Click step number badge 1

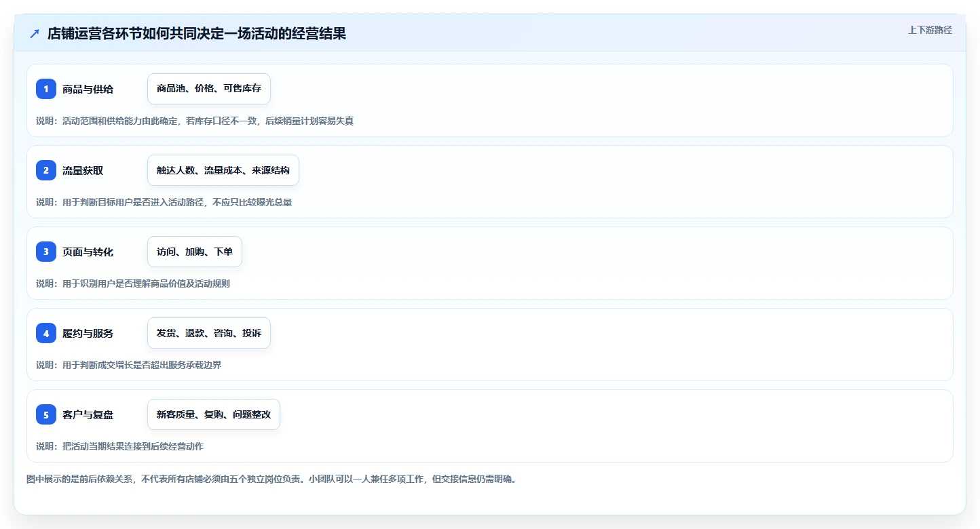46,89
